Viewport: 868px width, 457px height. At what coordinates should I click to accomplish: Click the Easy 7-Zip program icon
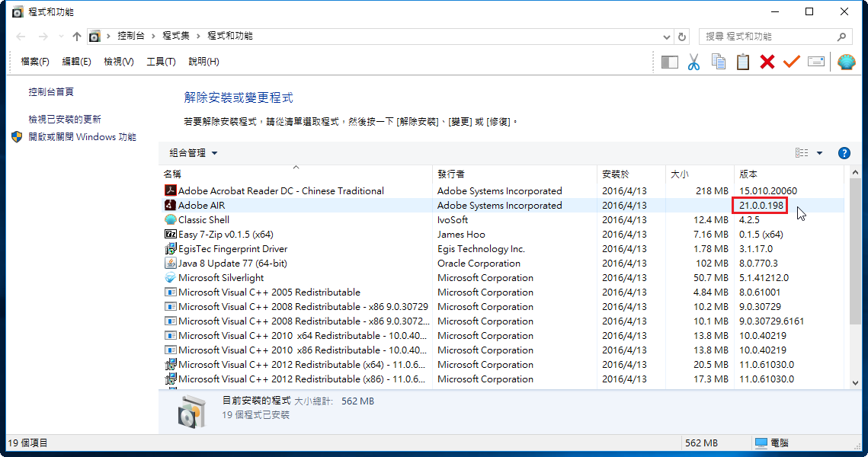(x=171, y=234)
